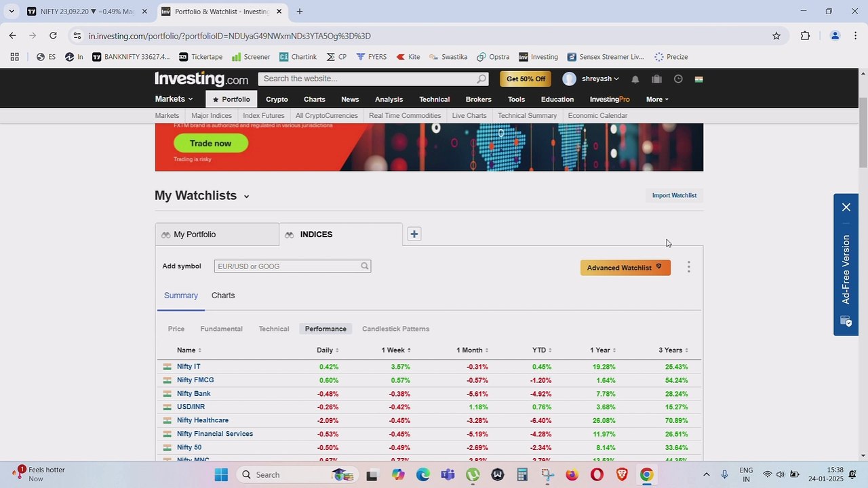Sort table by Name column

[x=189, y=350]
